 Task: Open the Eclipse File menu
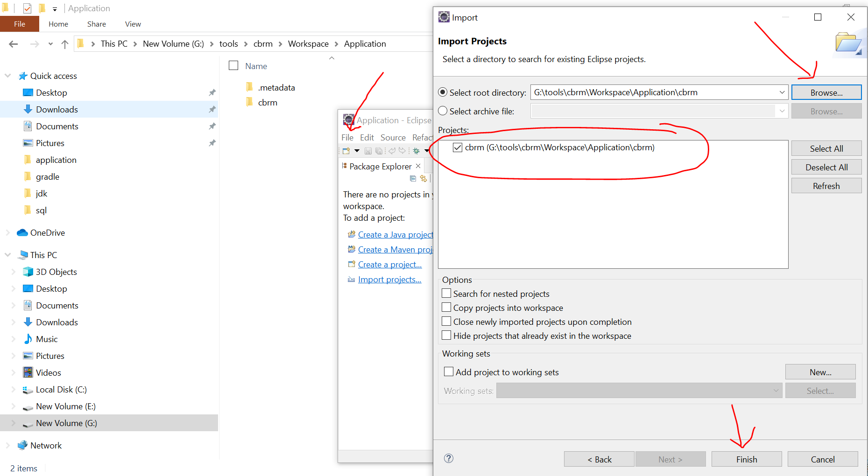click(347, 138)
